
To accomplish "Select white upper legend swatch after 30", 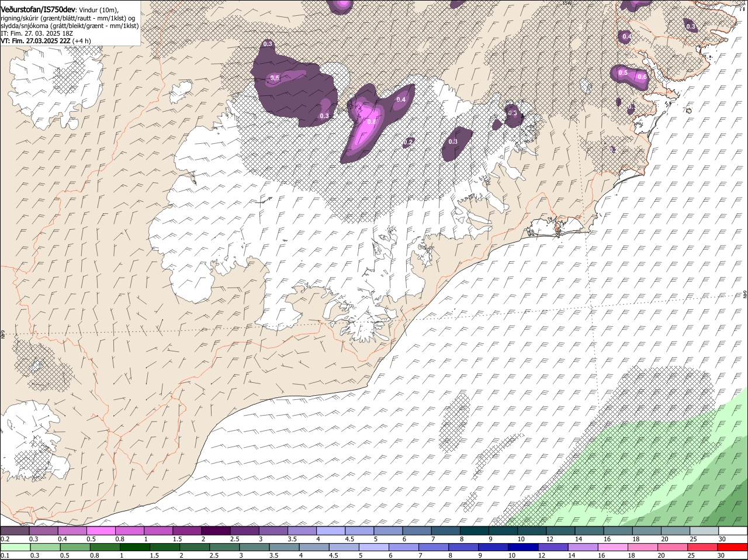I will click(x=733, y=531).
